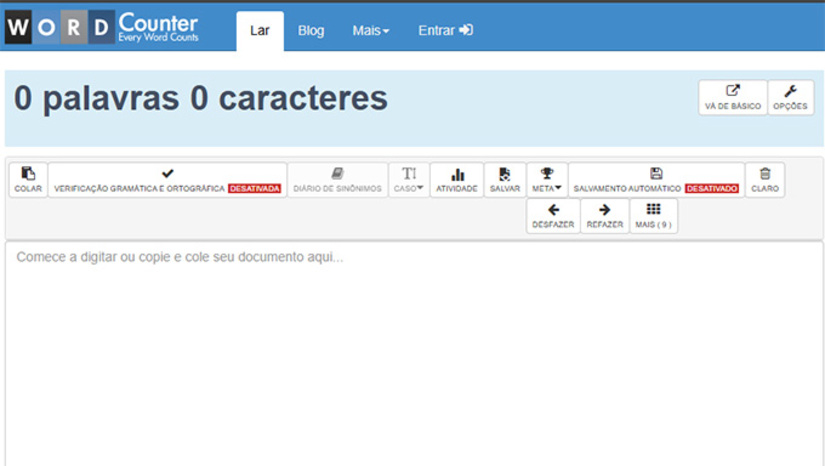Viewport: 825px width, 466px height.
Task: Open the Atividade bar chart
Action: click(457, 180)
